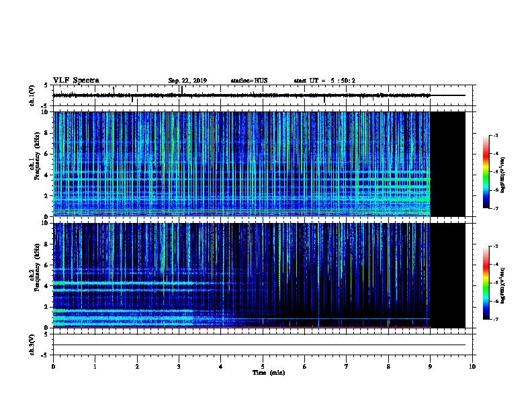532x411 pixels.
Task: Click the black no-data block in ch.1 spectrogram
Action: click(x=448, y=164)
